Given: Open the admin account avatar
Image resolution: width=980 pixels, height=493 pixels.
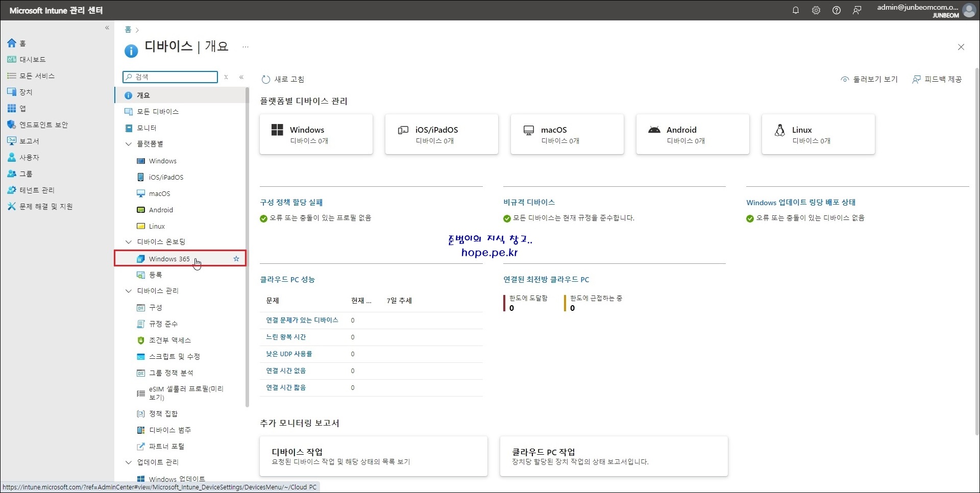Looking at the screenshot, I should pyautogui.click(x=969, y=10).
